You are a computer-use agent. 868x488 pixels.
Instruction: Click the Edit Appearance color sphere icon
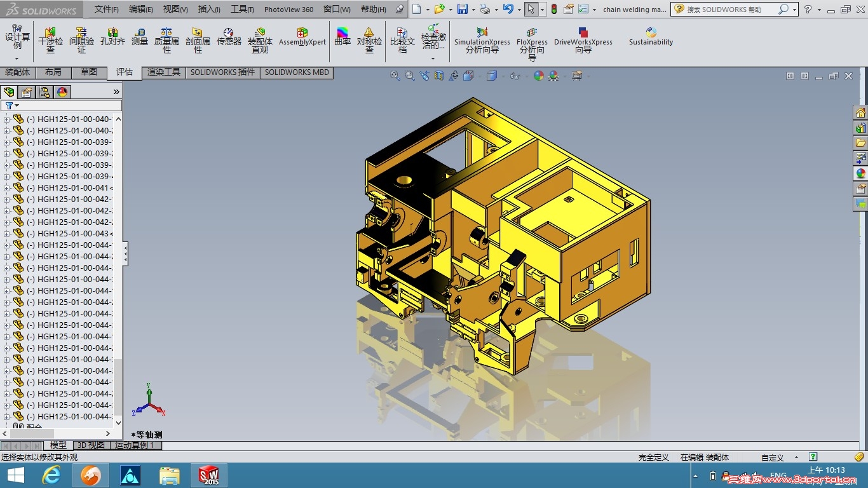coord(539,76)
